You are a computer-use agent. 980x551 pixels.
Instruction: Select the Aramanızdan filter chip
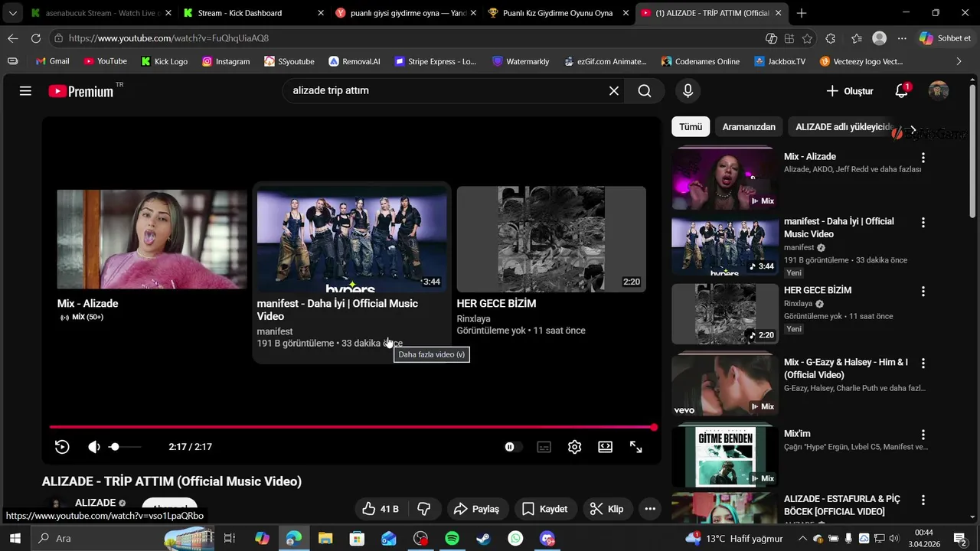click(x=749, y=127)
